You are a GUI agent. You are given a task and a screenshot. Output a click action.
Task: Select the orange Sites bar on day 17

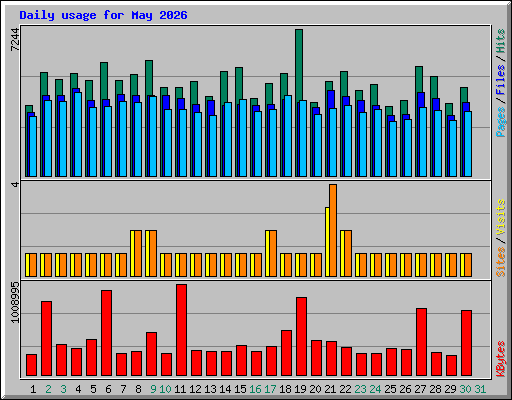pyautogui.click(x=273, y=253)
